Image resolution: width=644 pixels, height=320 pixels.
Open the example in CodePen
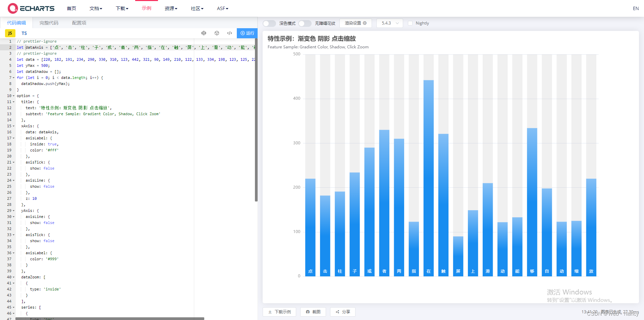pos(204,33)
